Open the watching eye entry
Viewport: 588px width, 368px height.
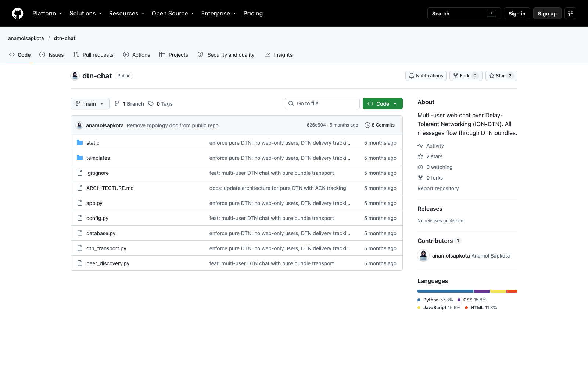tap(435, 167)
